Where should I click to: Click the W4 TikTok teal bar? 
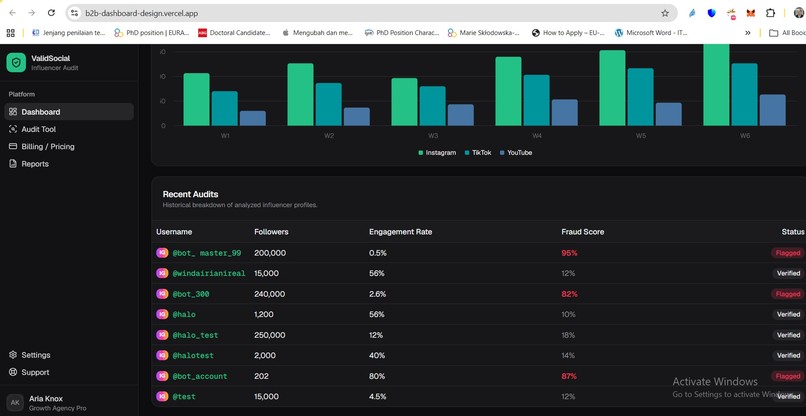pyautogui.click(x=537, y=100)
